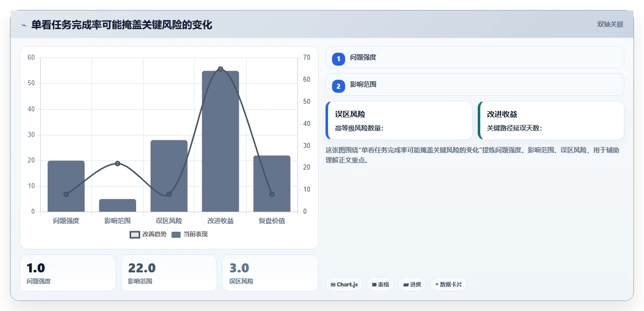Click the title 单看任务完成率可能掩盖关键风险的变化
Image resolution: width=644 pixels, height=311 pixels.
pyautogui.click(x=122, y=25)
